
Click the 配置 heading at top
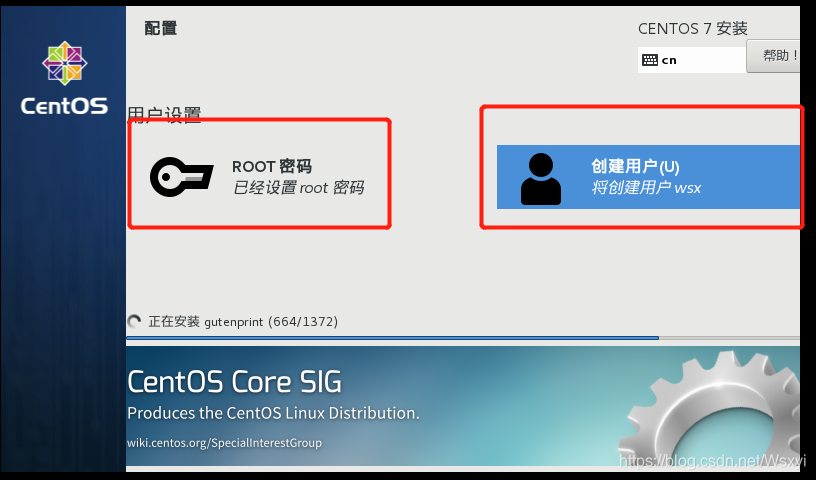(160, 28)
